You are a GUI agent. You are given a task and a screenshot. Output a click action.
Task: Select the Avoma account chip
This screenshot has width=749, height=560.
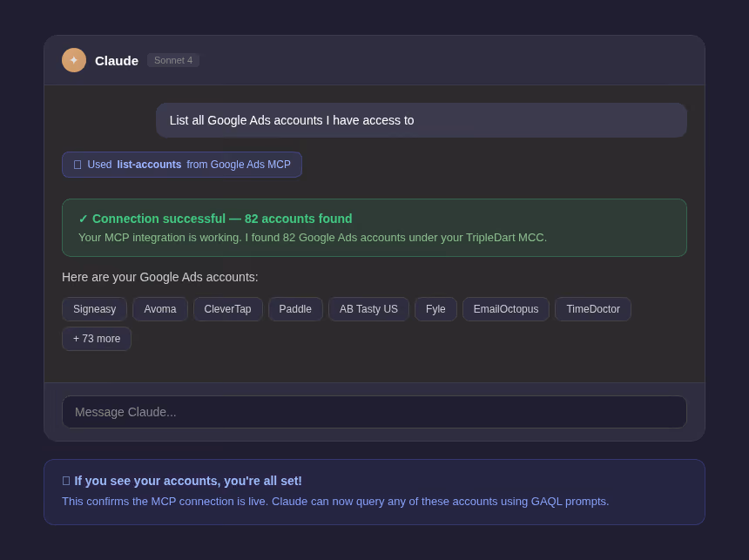coord(160,309)
